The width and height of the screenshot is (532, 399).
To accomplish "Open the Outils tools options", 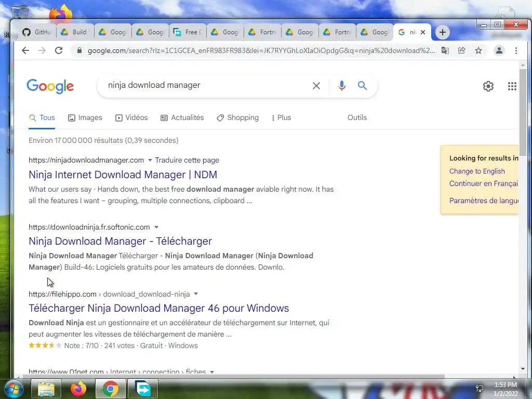I will (x=357, y=118).
